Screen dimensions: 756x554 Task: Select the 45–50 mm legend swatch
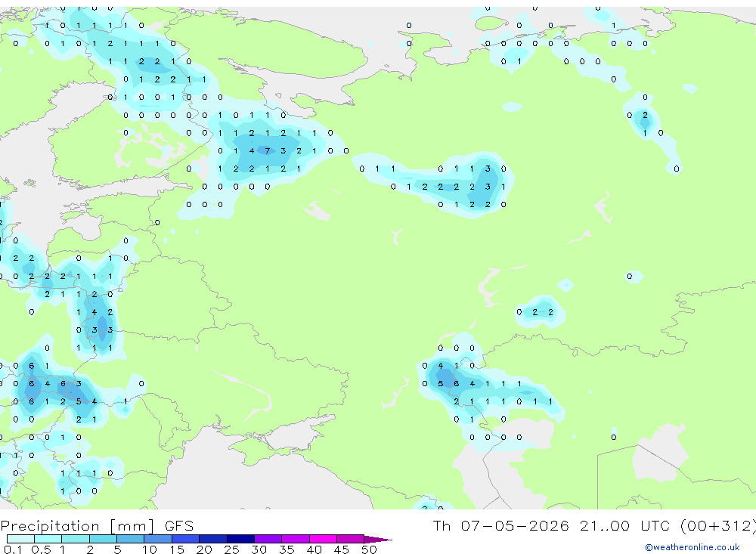pos(350,539)
